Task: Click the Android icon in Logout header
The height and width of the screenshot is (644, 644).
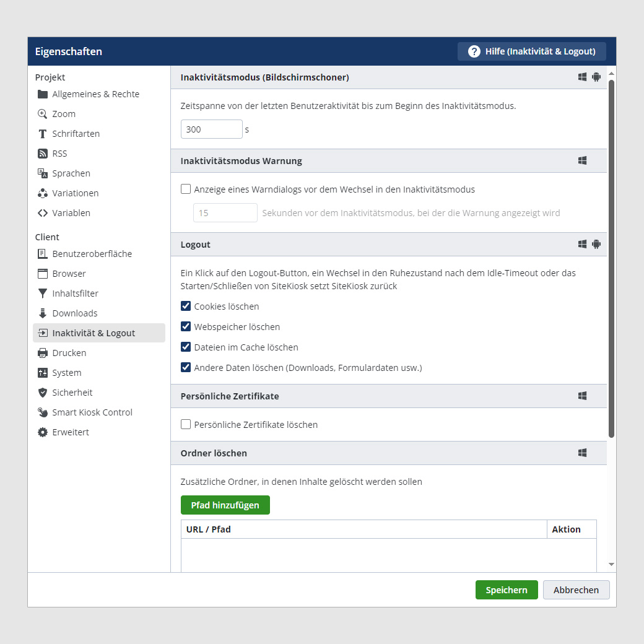Action: coord(596,244)
